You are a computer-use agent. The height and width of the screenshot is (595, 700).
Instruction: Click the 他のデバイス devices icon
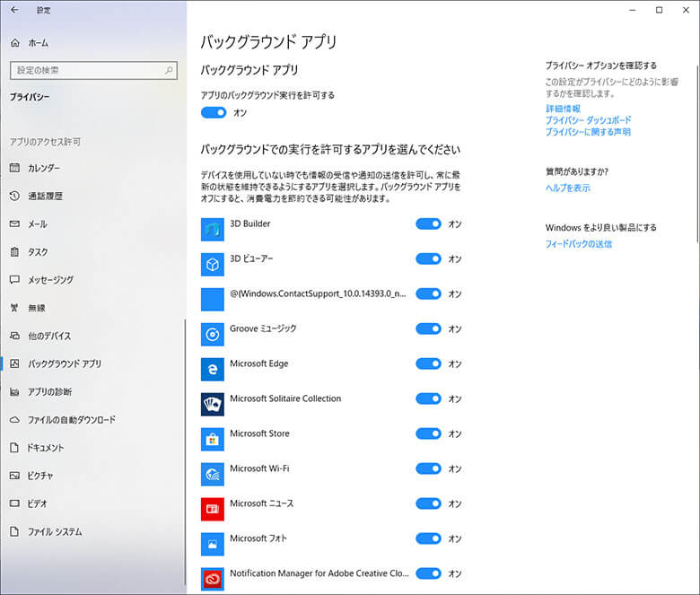pos(14,336)
